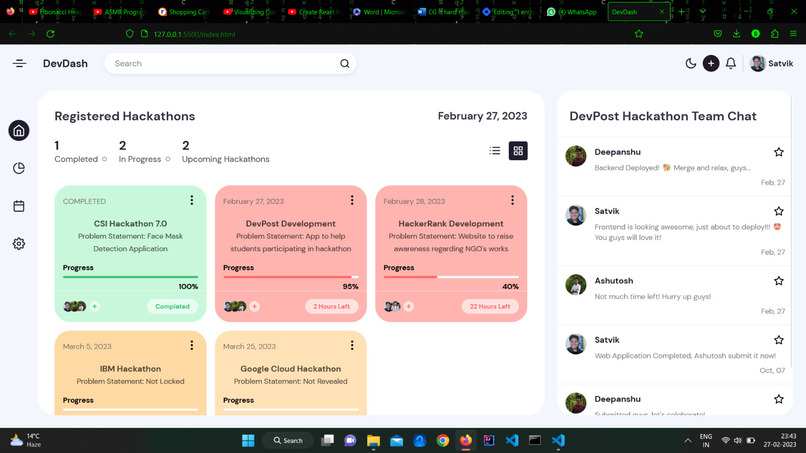The width and height of the screenshot is (806, 453).
Task: Open Windows Start menu on taskbar
Action: [248, 441]
